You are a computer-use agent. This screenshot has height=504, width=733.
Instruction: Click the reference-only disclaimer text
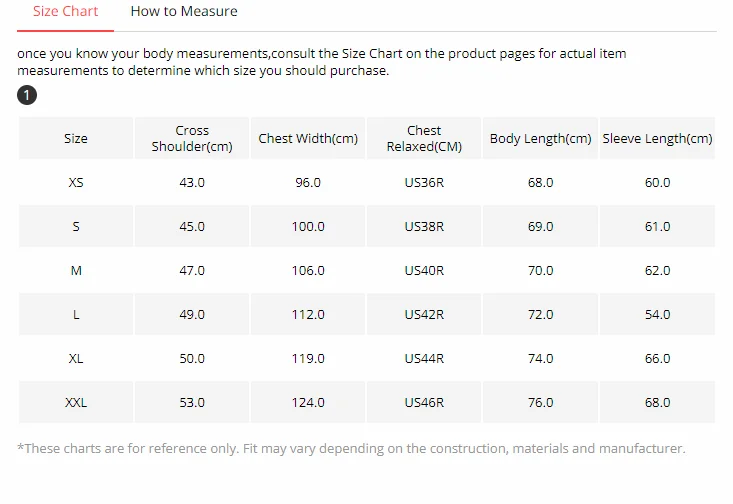[x=351, y=449]
